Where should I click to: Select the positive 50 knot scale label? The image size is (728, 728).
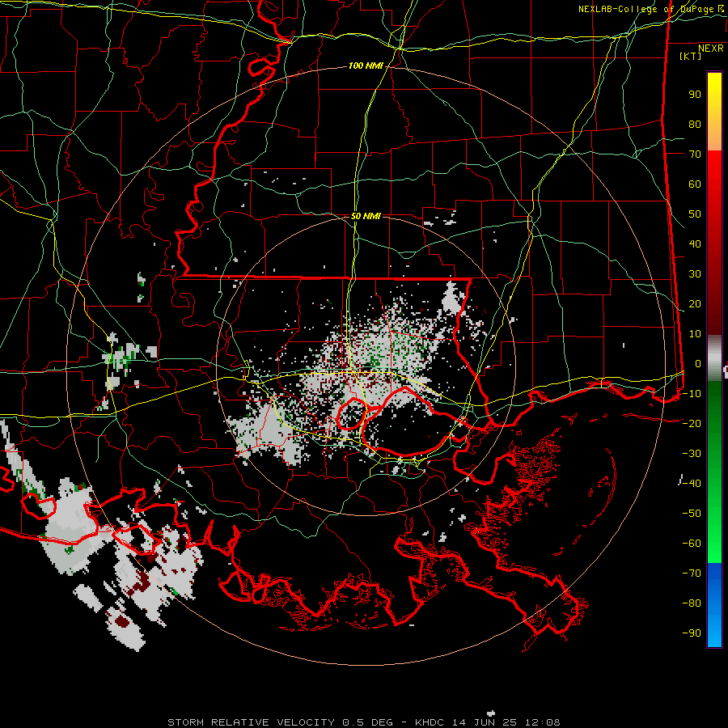695,214
